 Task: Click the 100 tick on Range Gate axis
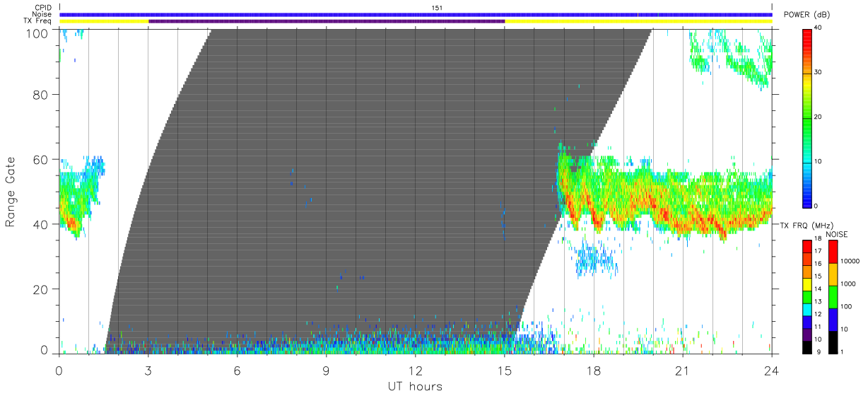point(36,33)
